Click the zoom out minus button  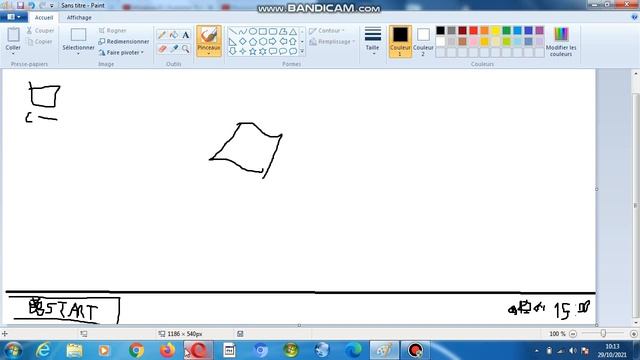click(573, 334)
